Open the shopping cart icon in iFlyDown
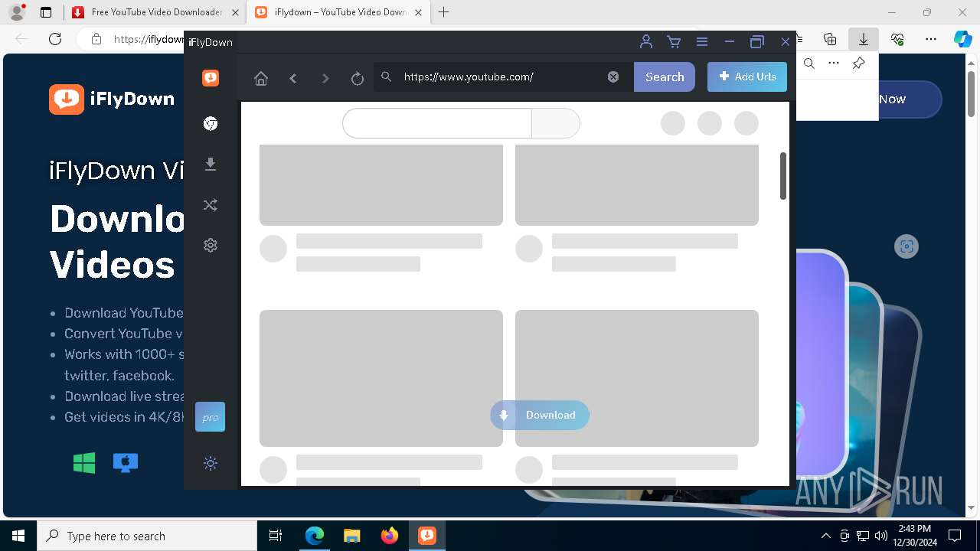This screenshot has height=551, width=980. 674,42
